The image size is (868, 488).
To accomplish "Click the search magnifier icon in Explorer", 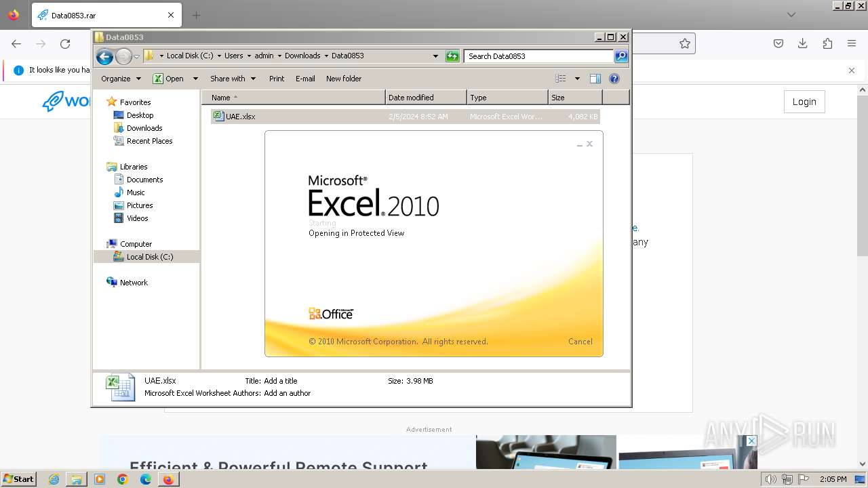I will (621, 56).
